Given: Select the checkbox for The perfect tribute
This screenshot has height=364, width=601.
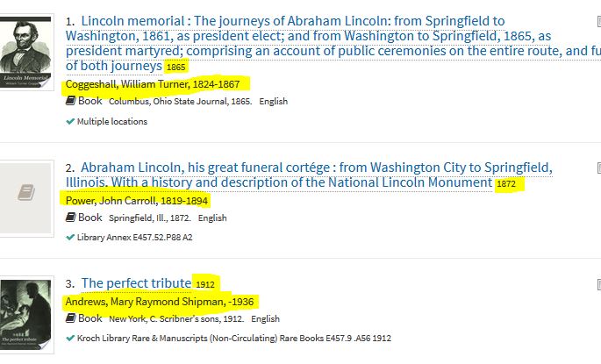Looking at the screenshot, I should coord(597,282).
